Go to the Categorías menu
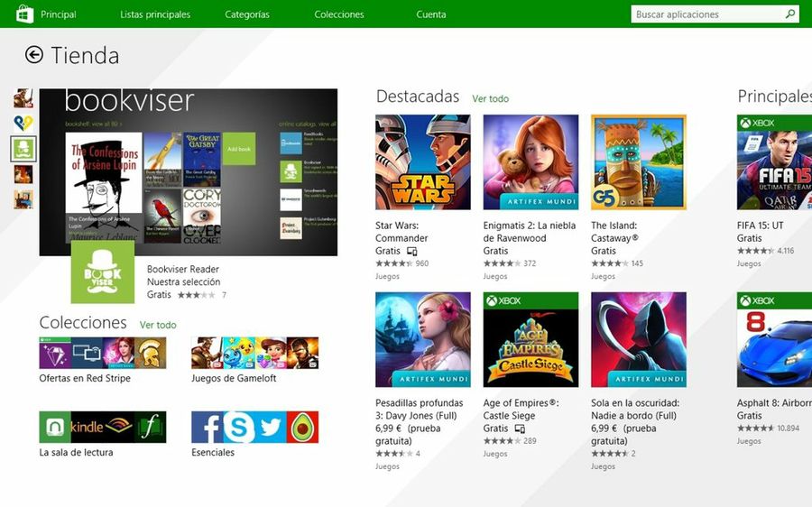 tap(247, 14)
